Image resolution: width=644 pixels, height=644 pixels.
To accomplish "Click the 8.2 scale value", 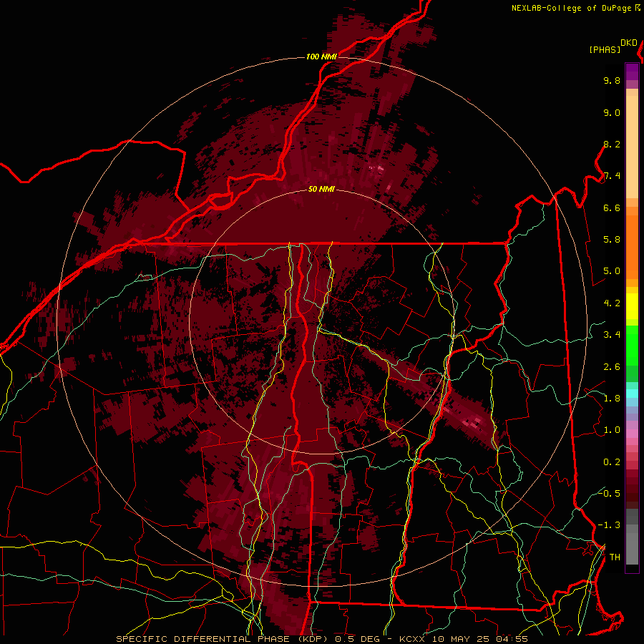I will (612, 144).
